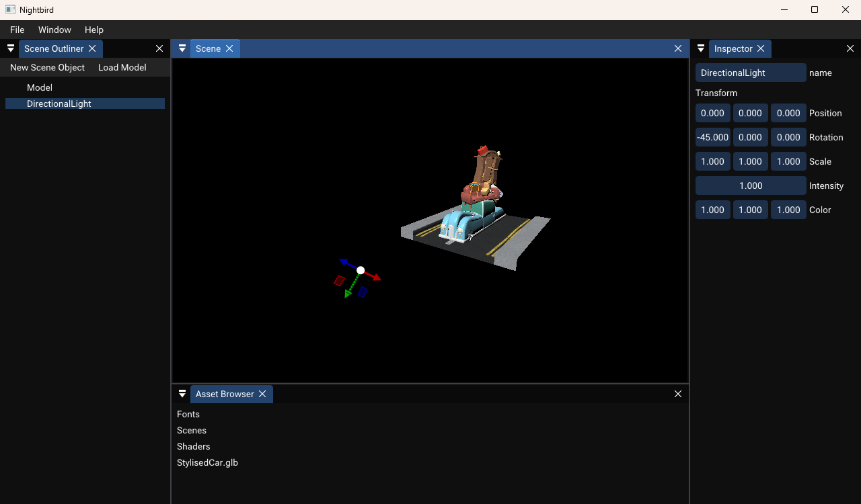
Task: Open the File menu
Action: coord(16,30)
